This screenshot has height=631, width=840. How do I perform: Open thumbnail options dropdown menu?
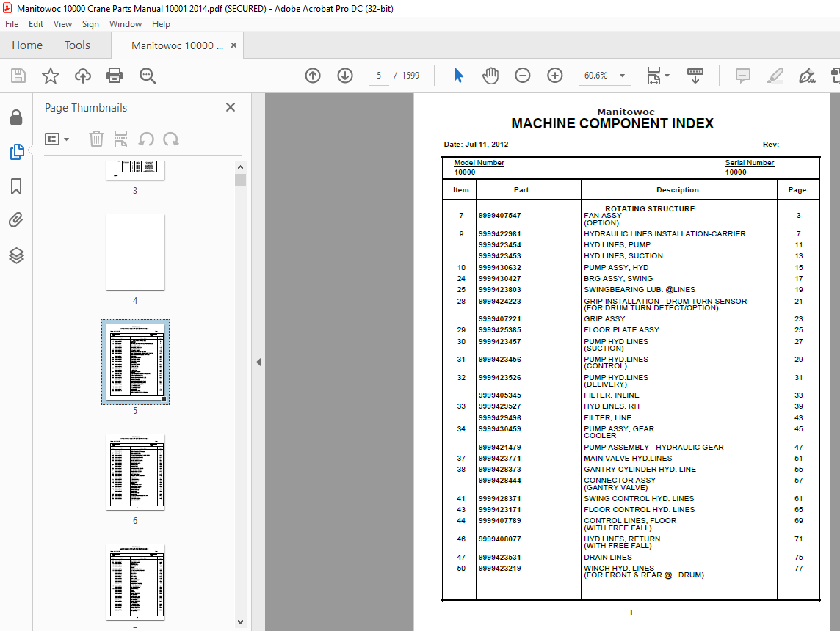pyautogui.click(x=57, y=139)
